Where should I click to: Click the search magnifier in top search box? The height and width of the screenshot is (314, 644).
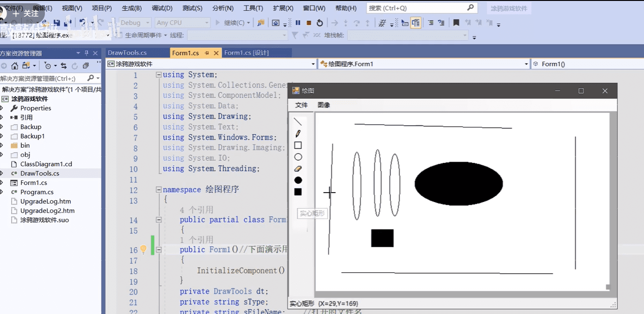pyautogui.click(x=471, y=8)
